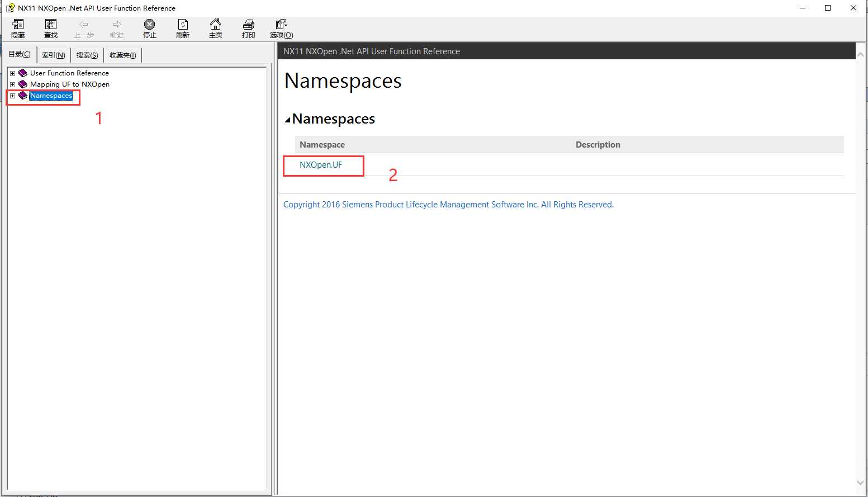Image resolution: width=868 pixels, height=497 pixels.
Task: Expand the User Function Reference tree node
Action: point(12,73)
